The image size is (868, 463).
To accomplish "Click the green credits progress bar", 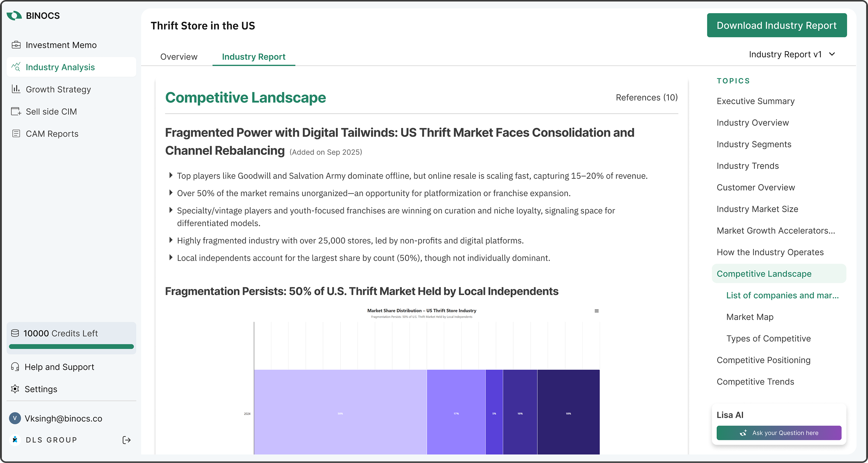I will (71, 346).
